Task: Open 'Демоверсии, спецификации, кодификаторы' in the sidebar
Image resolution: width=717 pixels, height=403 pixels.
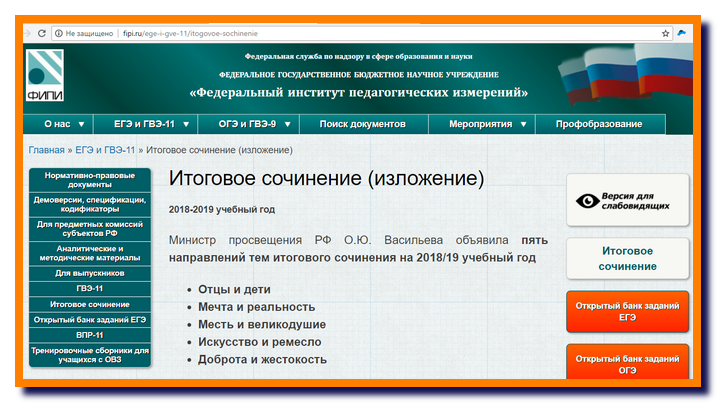Action: (90, 204)
